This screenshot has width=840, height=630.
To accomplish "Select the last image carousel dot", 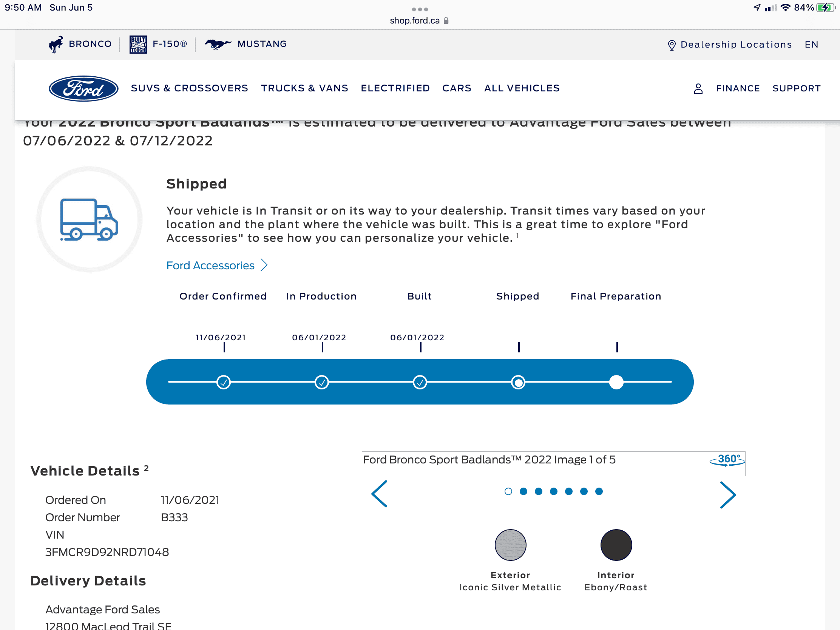I will (599, 491).
